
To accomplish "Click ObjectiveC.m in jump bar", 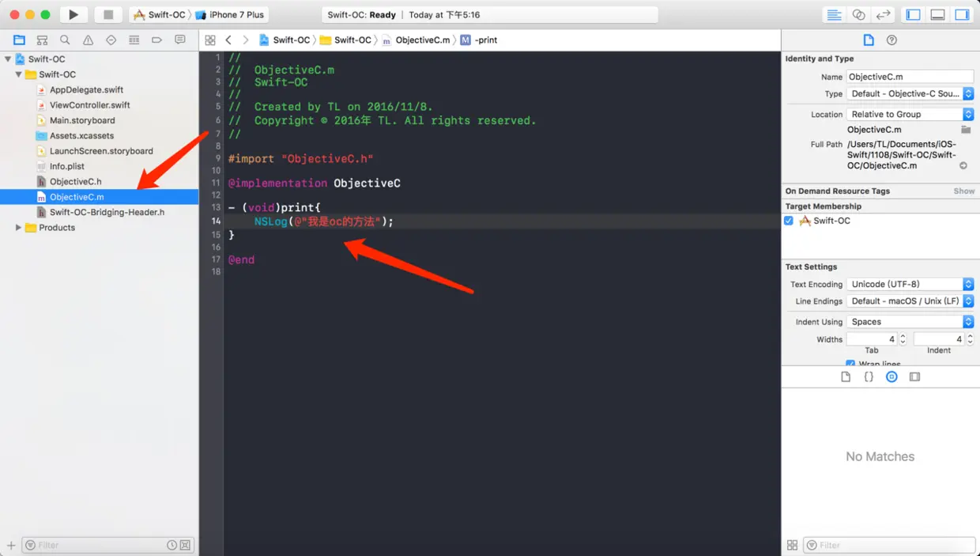I will pyautogui.click(x=416, y=40).
